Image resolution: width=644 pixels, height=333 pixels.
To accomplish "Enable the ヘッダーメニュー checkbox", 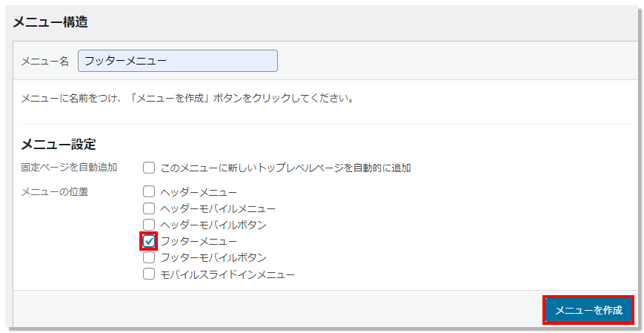I will pyautogui.click(x=149, y=192).
